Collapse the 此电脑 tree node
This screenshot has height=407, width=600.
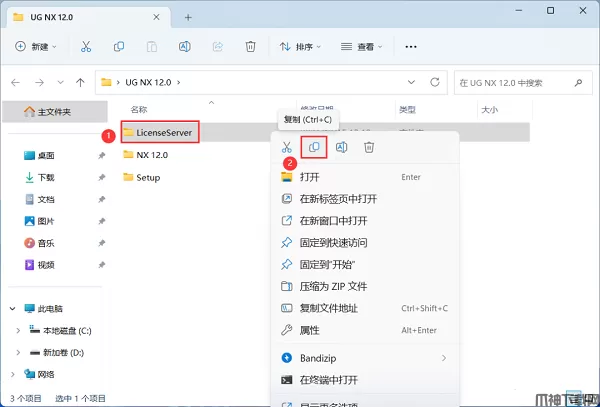13,308
